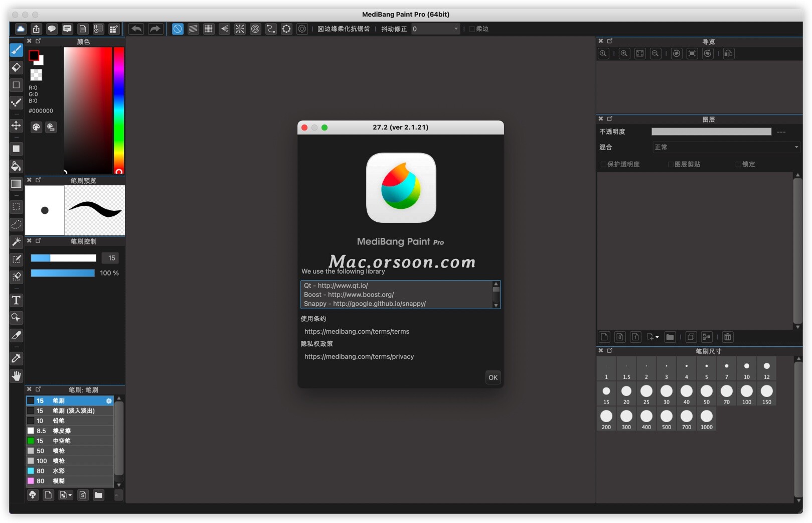Select the Brush tool in the left toolbar

pyautogui.click(x=16, y=50)
